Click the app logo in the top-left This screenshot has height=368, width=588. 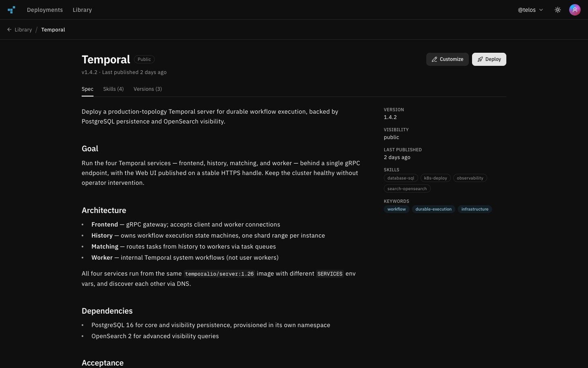click(11, 10)
